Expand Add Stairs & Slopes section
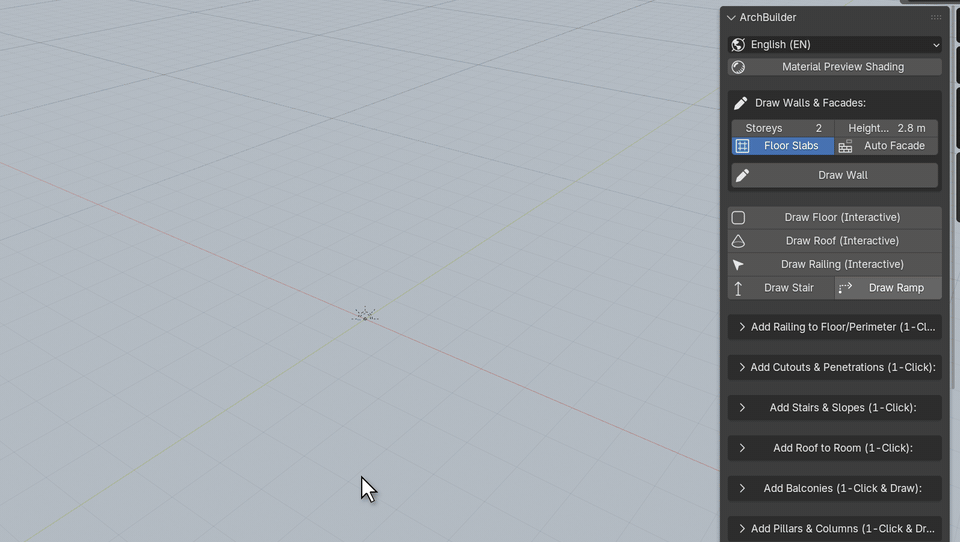The width and height of the screenshot is (960, 542). (x=834, y=408)
